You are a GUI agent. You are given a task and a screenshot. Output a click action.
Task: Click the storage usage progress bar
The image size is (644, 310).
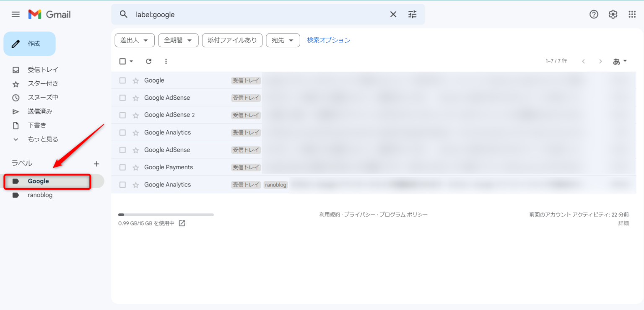click(x=166, y=214)
